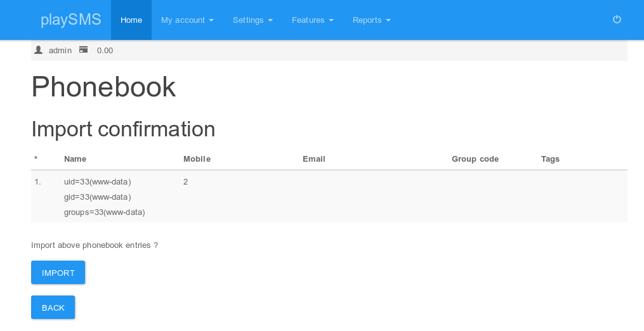Screen dimensions: 644x331
Task: Click the Name column header
Action: coord(75,159)
